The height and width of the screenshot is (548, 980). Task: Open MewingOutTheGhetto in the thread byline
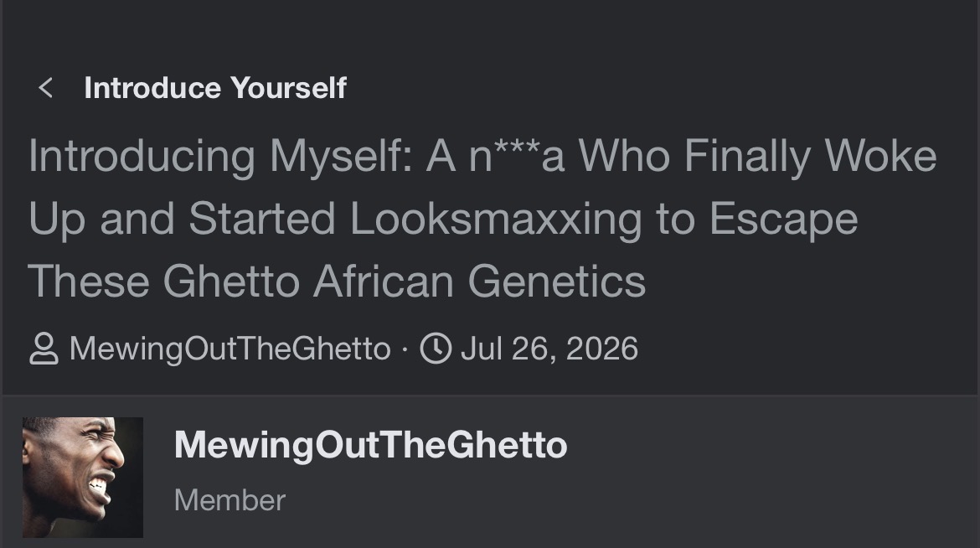[230, 349]
